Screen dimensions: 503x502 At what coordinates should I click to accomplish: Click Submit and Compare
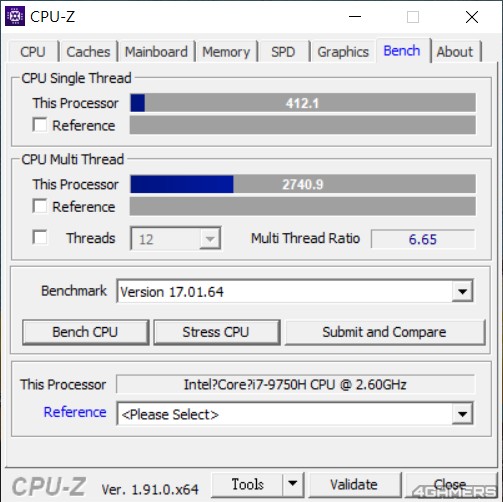click(x=384, y=332)
